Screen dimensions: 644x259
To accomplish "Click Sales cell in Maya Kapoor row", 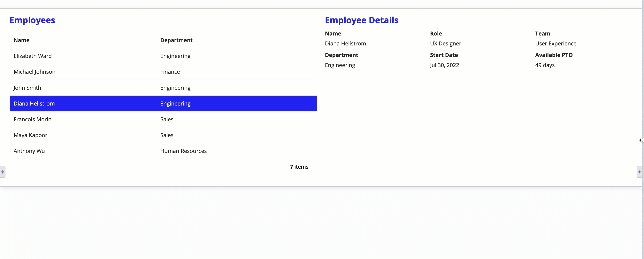I will point(167,135).
